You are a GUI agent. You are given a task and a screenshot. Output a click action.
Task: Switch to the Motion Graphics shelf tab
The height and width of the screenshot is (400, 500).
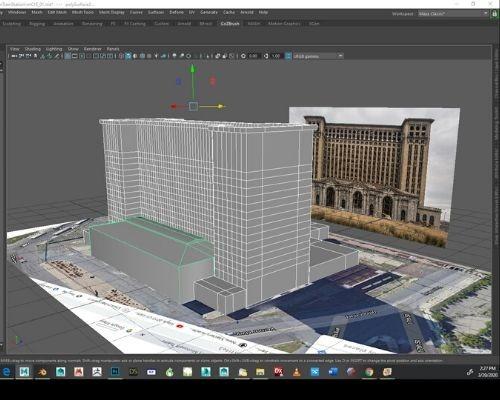tap(284, 24)
